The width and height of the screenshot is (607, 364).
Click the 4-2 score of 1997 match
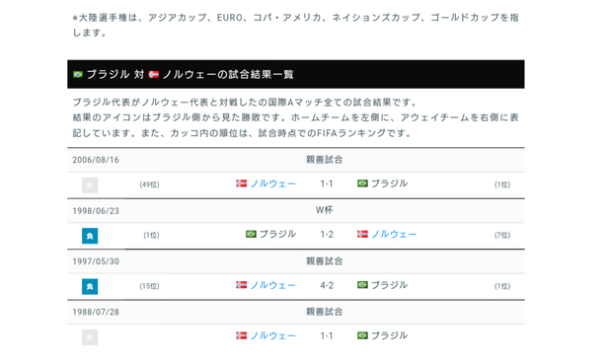coord(327,285)
